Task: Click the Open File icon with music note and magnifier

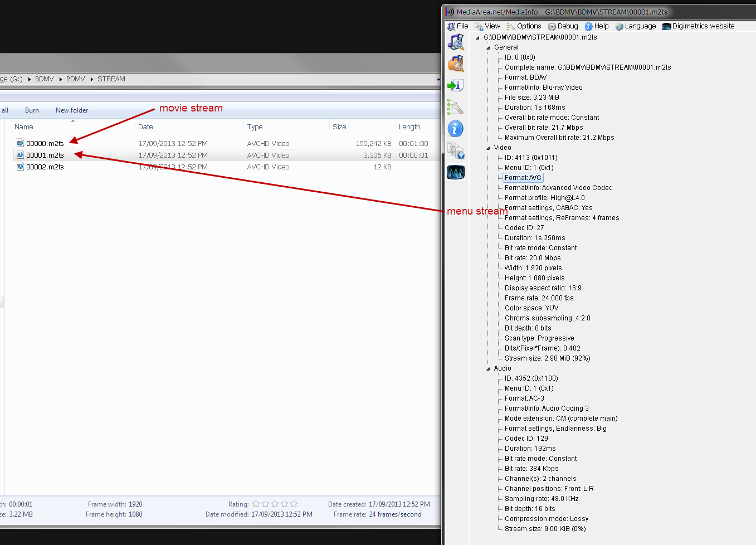Action: (x=456, y=42)
